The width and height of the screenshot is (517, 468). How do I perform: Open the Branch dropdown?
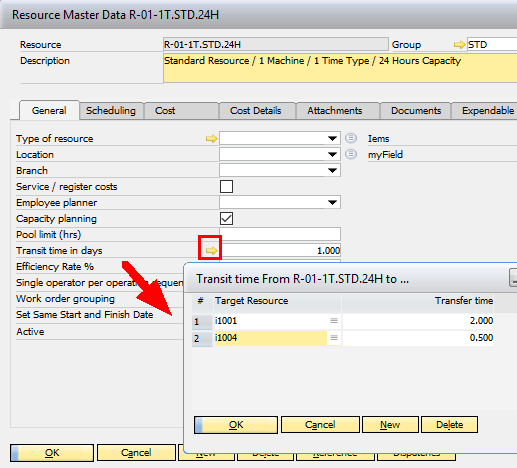(332, 170)
